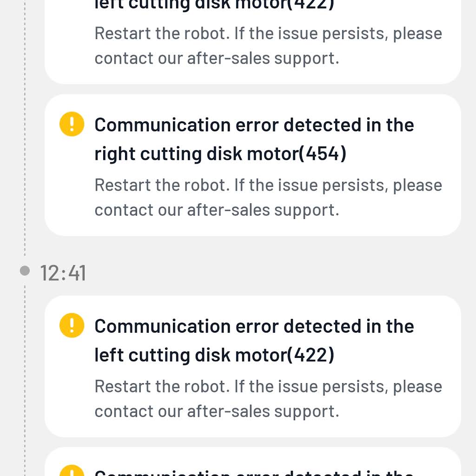Click warning icon beside right cutting disk motor(454) error
Image resolution: width=476 pixels, height=476 pixels.
pos(72,124)
